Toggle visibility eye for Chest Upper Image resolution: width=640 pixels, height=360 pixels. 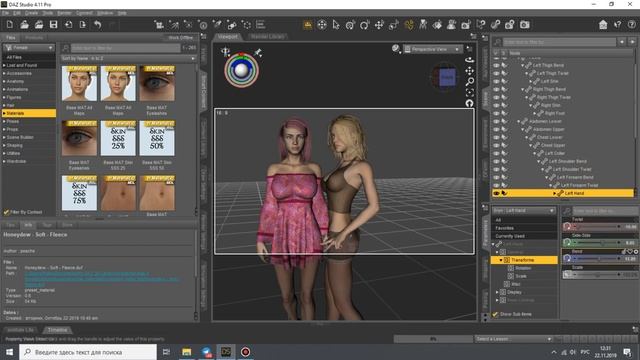pyautogui.click(x=496, y=145)
